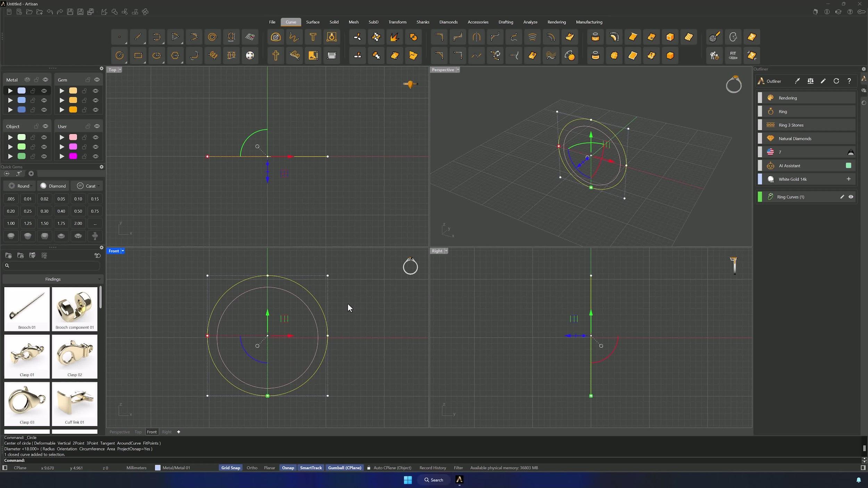Open the Carat unit dropdown
868x488 pixels.
88,186
